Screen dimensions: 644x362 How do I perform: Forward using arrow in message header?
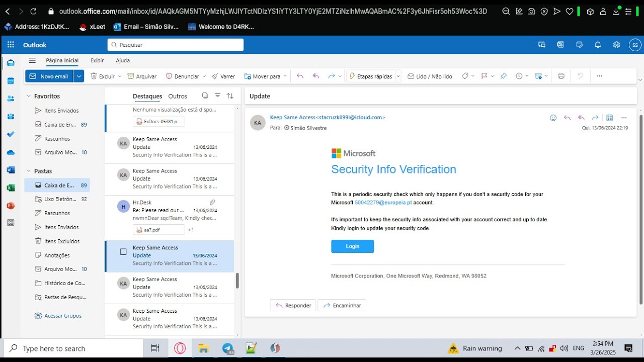595,118
